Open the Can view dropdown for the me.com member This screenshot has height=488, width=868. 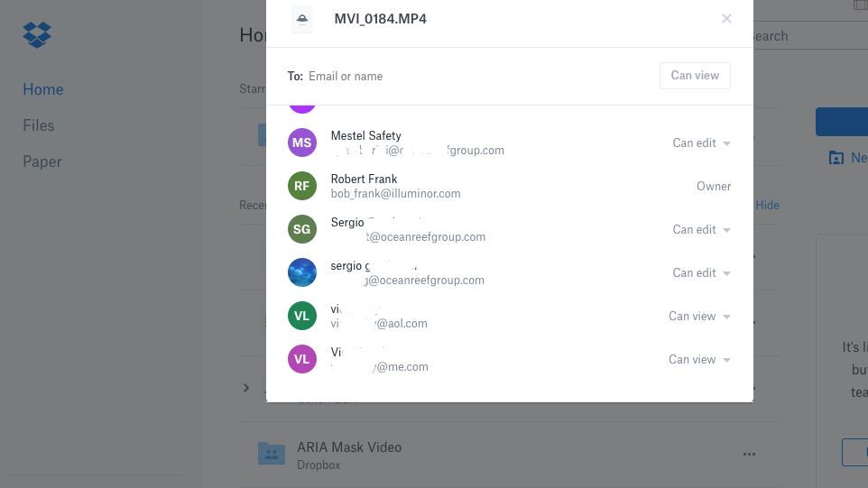pos(699,359)
